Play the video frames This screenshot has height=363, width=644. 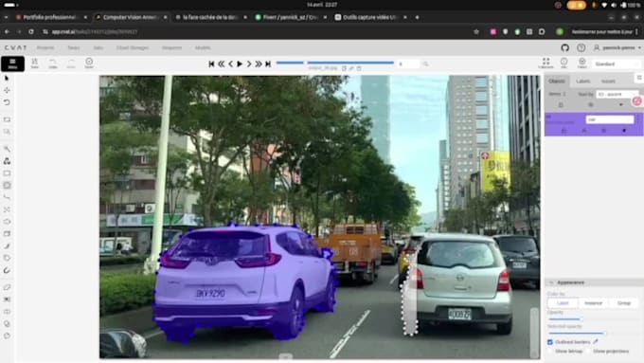coord(240,64)
